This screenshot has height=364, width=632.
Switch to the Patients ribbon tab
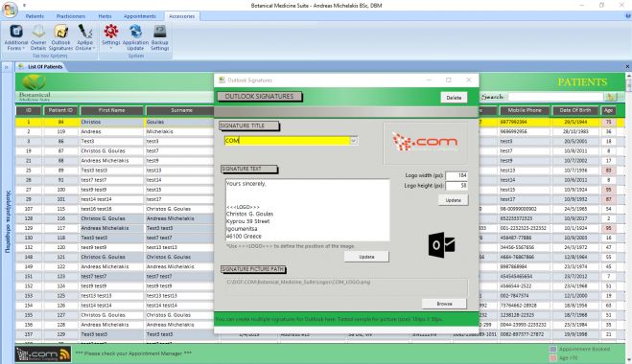(x=35, y=16)
